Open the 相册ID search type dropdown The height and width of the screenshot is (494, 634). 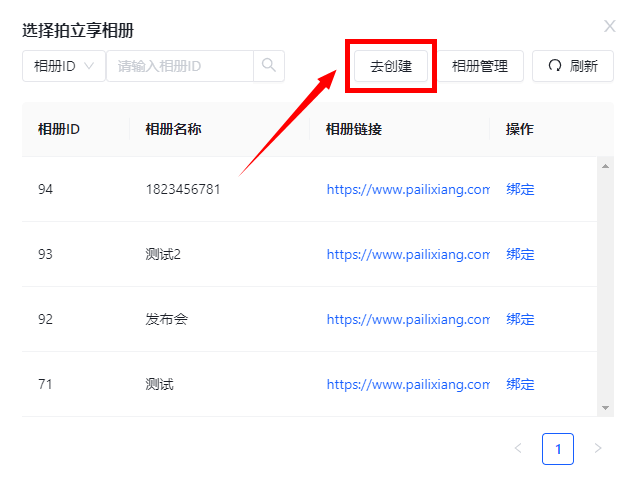pos(64,66)
